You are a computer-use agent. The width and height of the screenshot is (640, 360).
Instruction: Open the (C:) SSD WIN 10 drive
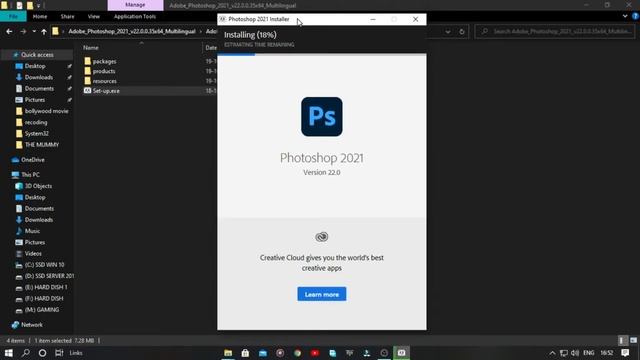pos(44,265)
